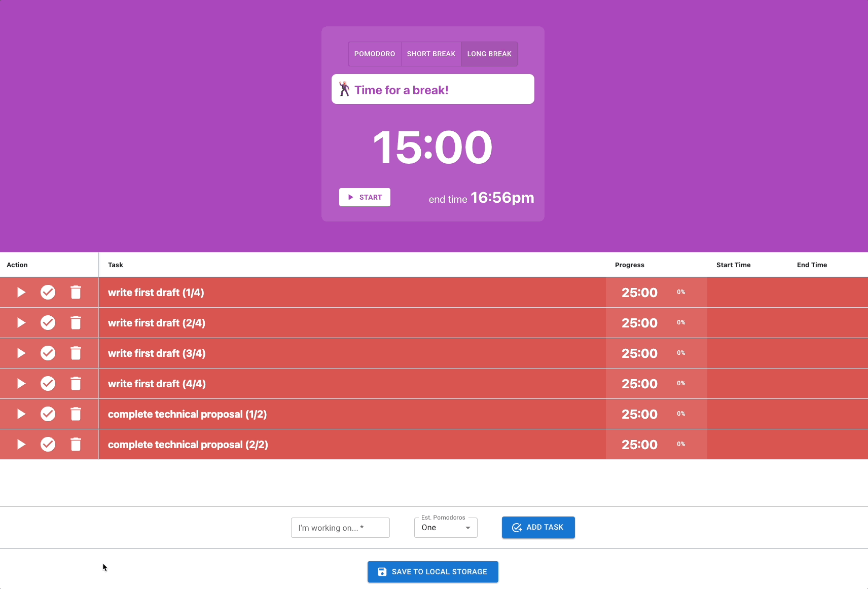This screenshot has height=589, width=868.
Task: Click the 'I'm working on...' input field
Action: tap(340, 528)
